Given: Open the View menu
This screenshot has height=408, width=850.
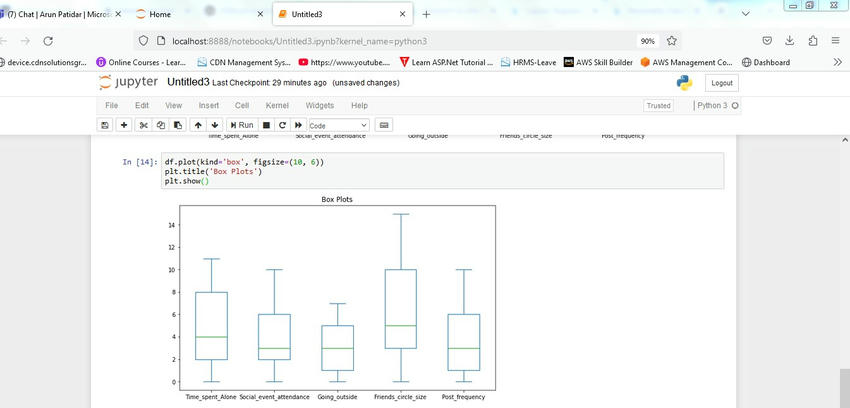Looking at the screenshot, I should click(x=173, y=106).
